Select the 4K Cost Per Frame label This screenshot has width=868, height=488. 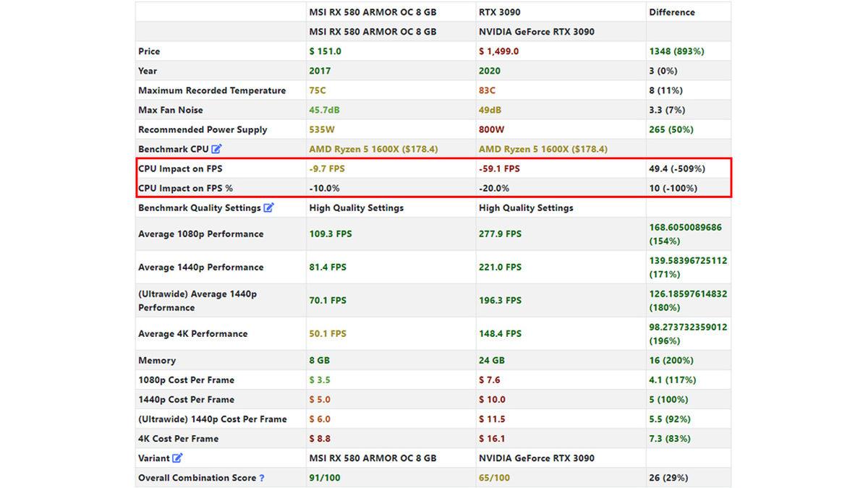pos(178,438)
